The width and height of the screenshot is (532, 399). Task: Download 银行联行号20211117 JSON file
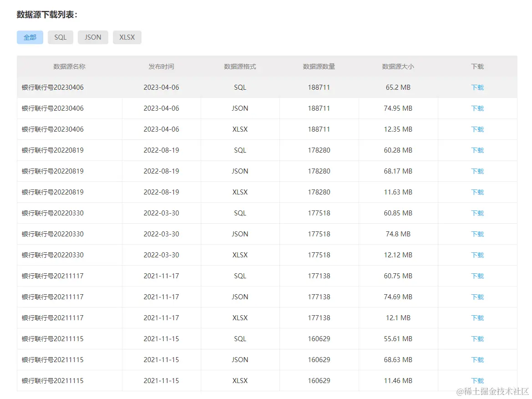coord(477,297)
